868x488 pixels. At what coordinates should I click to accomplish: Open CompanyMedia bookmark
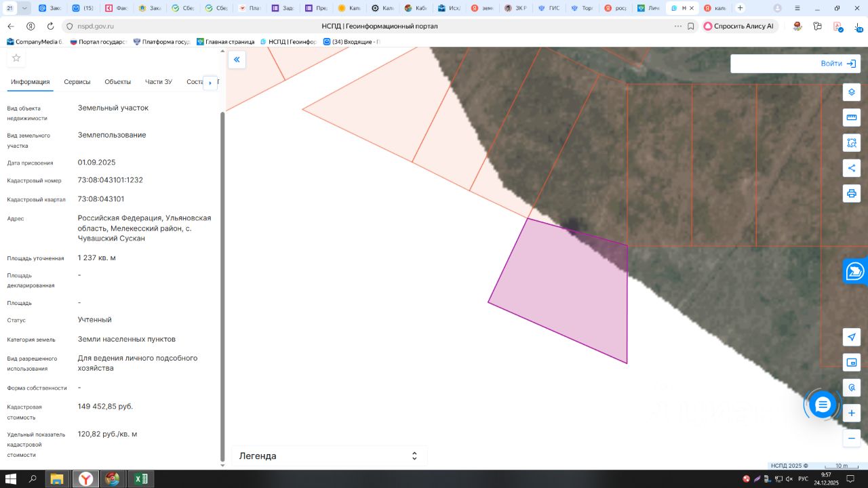[34, 41]
